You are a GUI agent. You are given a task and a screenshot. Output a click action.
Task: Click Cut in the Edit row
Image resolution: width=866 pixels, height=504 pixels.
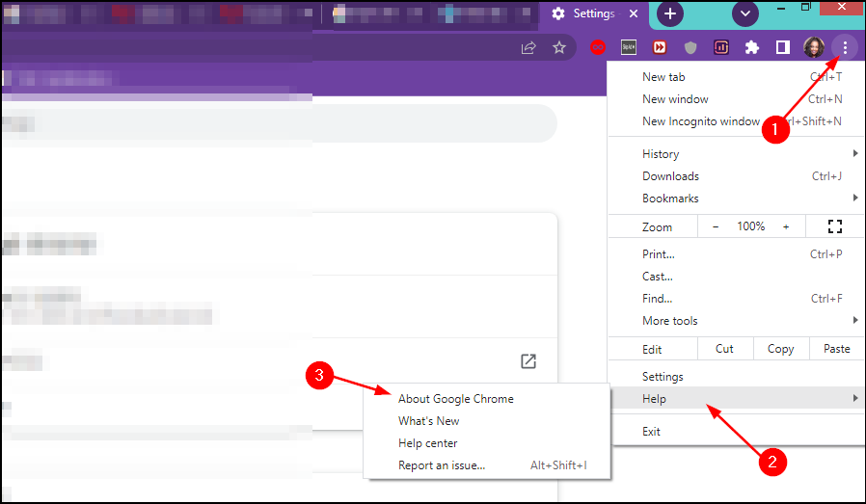(724, 349)
